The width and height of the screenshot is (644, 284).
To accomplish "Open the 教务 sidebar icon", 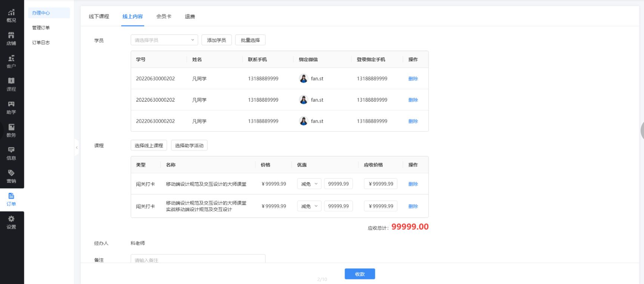I will coord(11,131).
